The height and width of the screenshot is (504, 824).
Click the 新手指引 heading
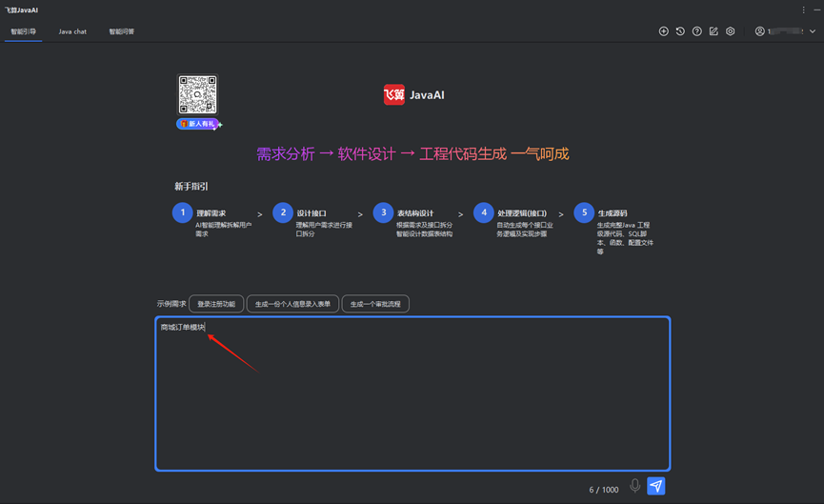191,187
